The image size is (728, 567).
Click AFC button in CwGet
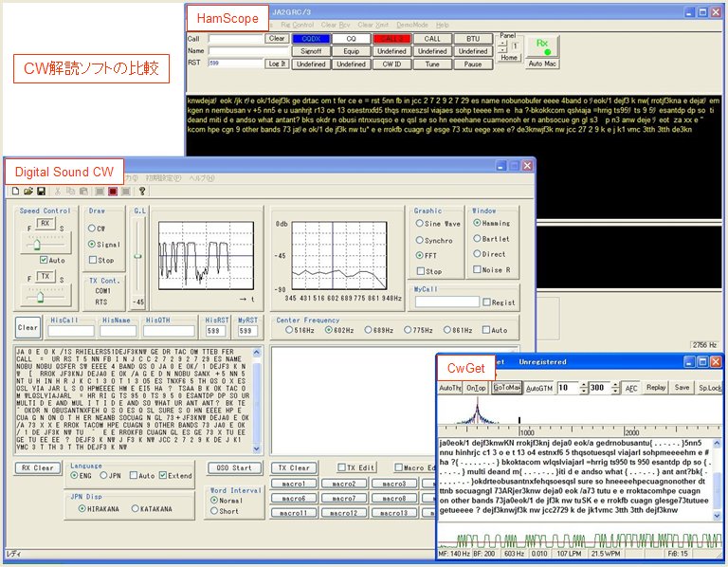pos(631,388)
